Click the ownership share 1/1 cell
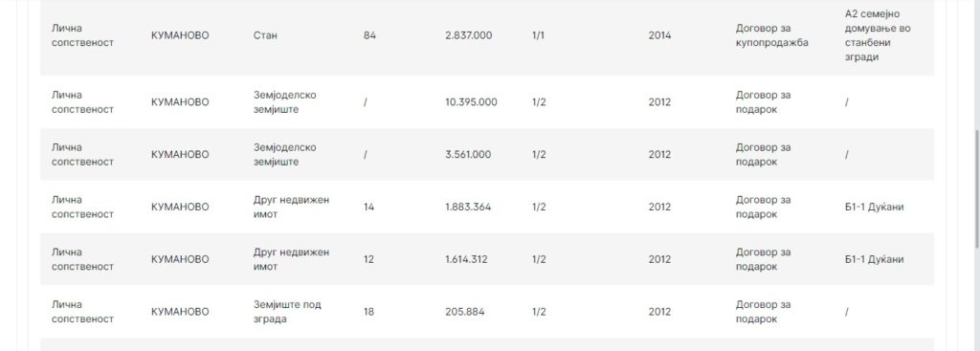 tap(538, 35)
